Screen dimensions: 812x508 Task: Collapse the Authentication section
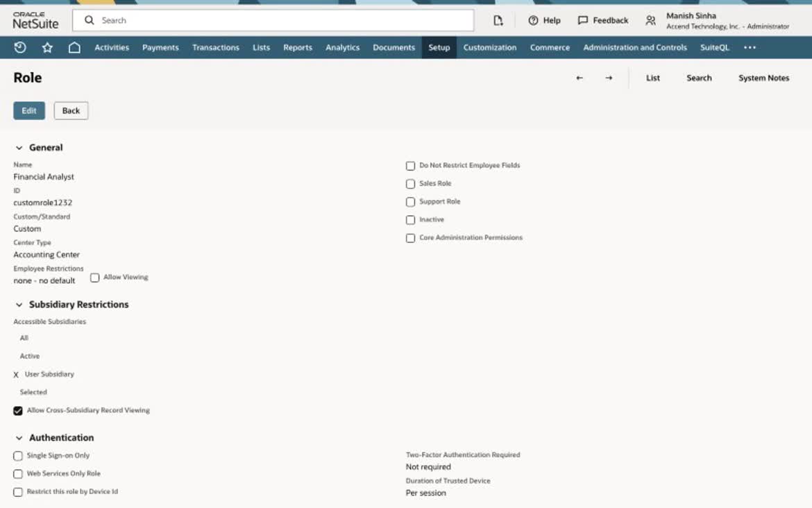click(x=19, y=438)
